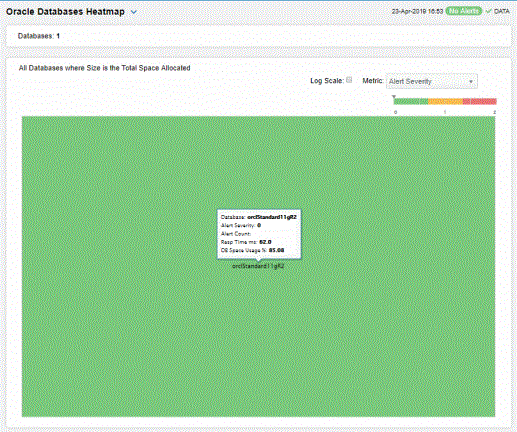Click the Metric dropdown arrow
The image size is (517, 432).
click(471, 82)
